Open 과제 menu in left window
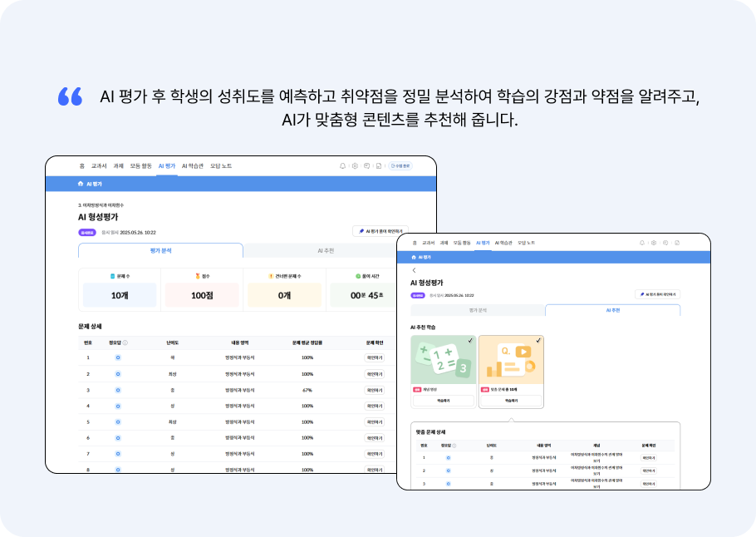Viewport: 756px width, 537px height. point(119,166)
